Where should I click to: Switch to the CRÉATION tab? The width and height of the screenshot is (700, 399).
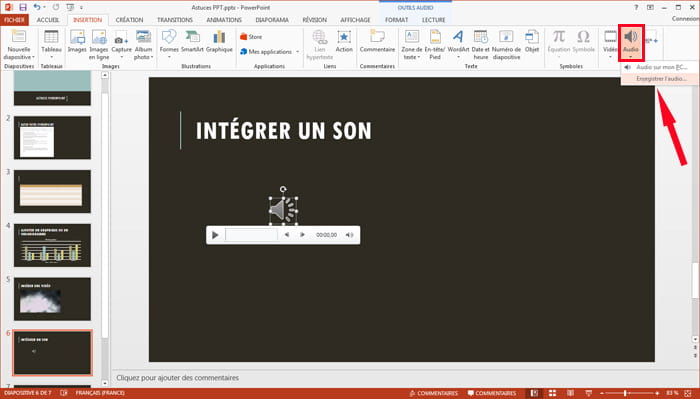click(x=129, y=20)
